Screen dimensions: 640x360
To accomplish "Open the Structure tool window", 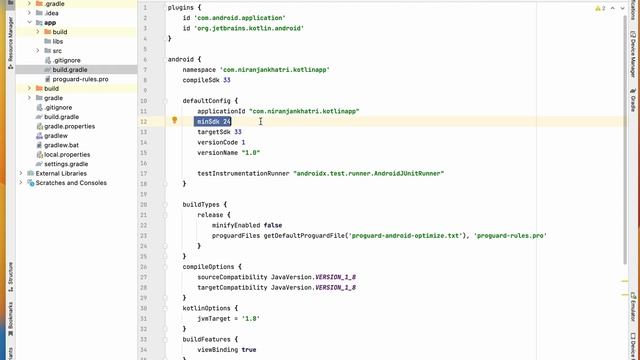I will tap(10, 276).
